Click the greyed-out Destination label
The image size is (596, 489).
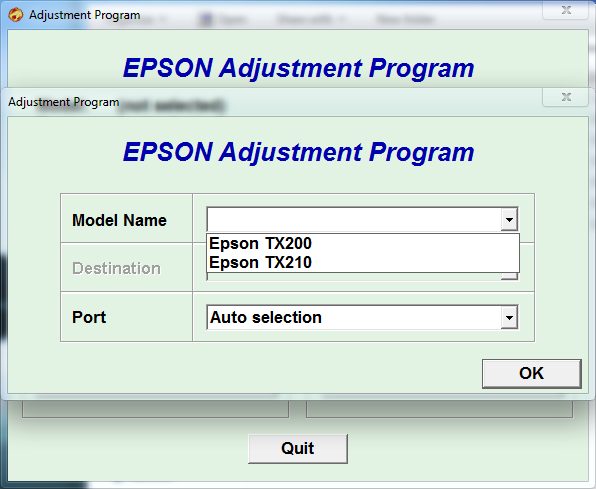[x=116, y=268]
